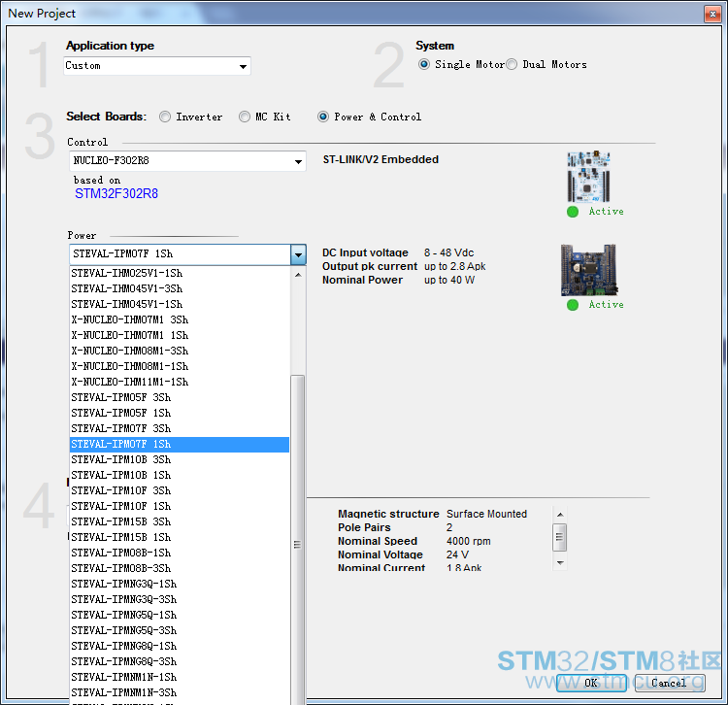728x705 pixels.
Task: Select STEVAL-IPM05F 3Sh list entry
Action: click(180, 397)
